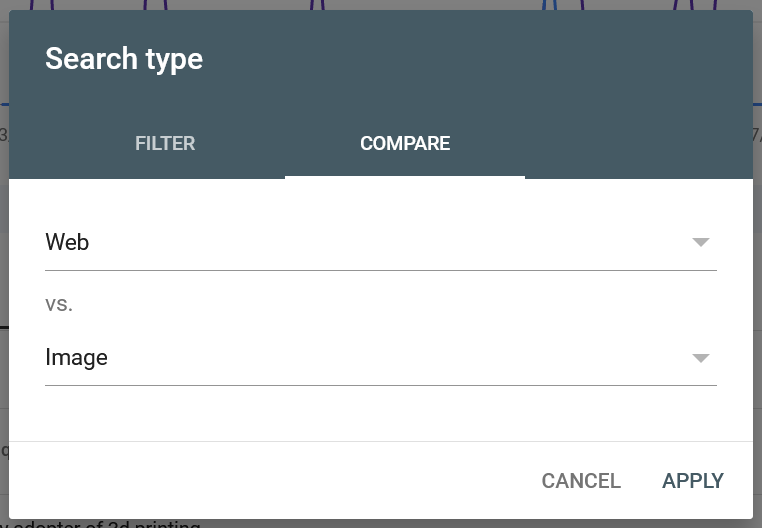Click the white indicator bar under COMPARE

(405, 177)
